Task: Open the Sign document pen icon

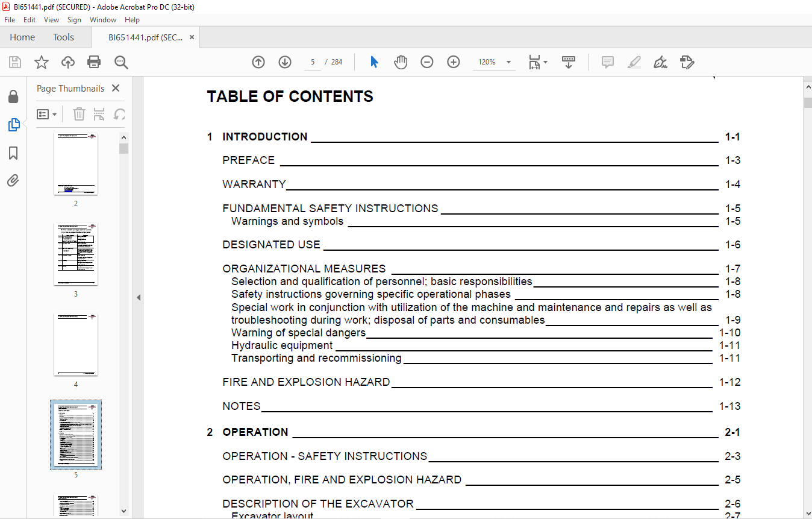Action: pyautogui.click(x=660, y=62)
